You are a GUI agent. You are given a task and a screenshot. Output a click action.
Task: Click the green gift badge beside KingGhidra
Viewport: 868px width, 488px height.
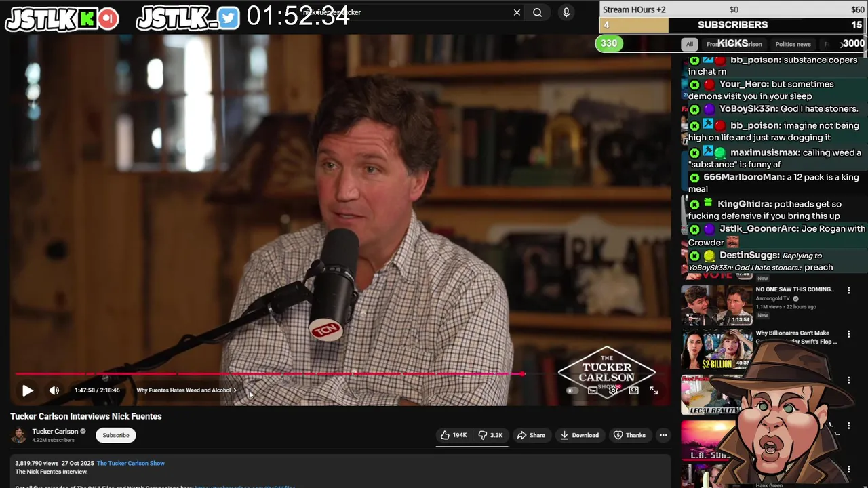[708, 203]
